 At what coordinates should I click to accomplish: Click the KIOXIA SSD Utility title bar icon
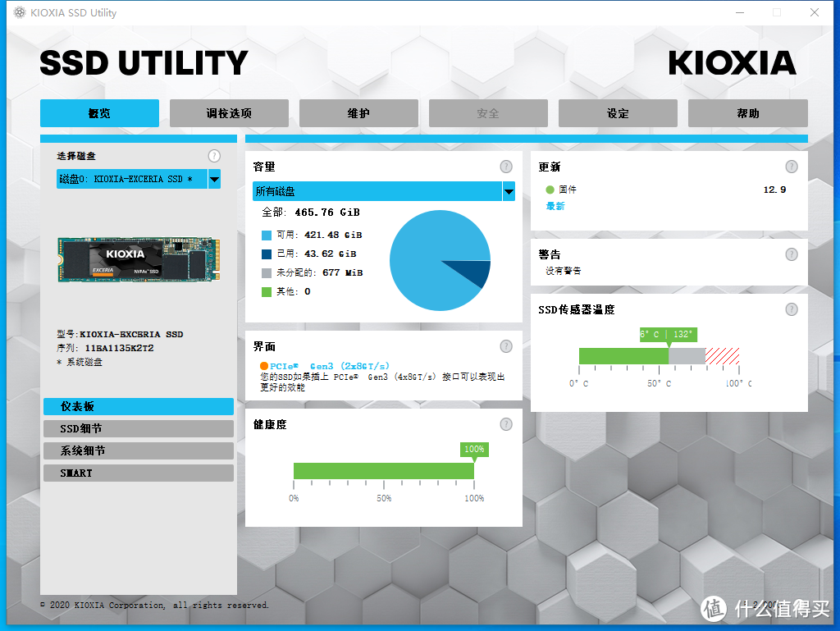click(x=18, y=12)
